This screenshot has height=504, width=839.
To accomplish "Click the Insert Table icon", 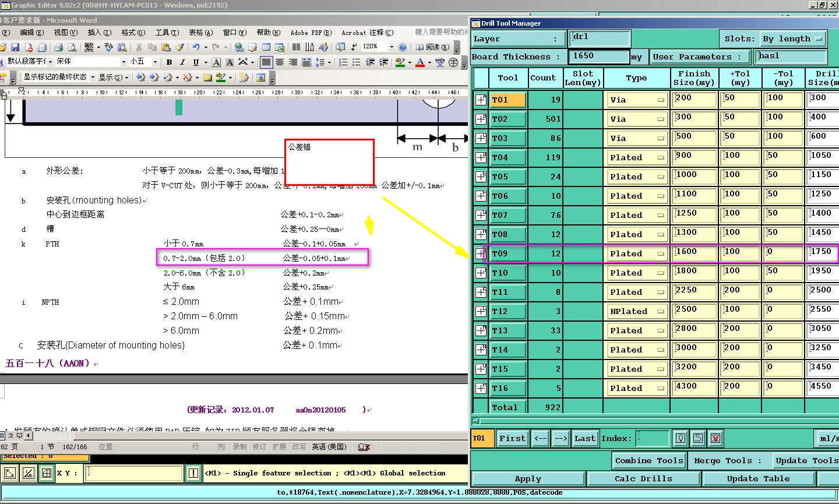I will (x=266, y=47).
